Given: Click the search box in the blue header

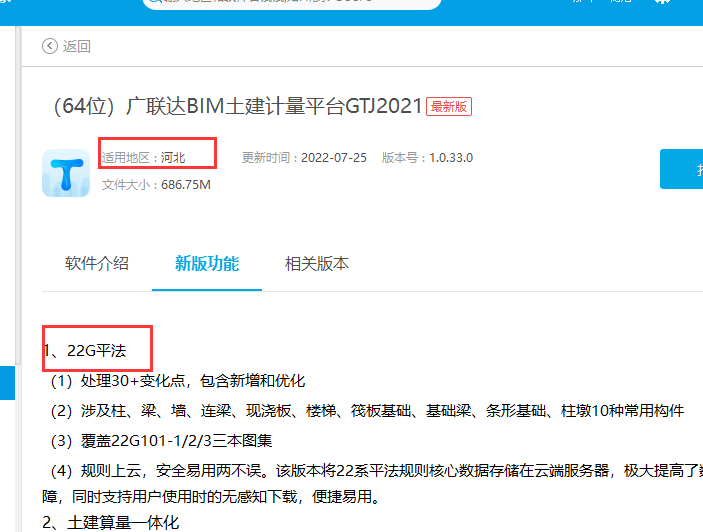Looking at the screenshot, I should click(292, 2).
